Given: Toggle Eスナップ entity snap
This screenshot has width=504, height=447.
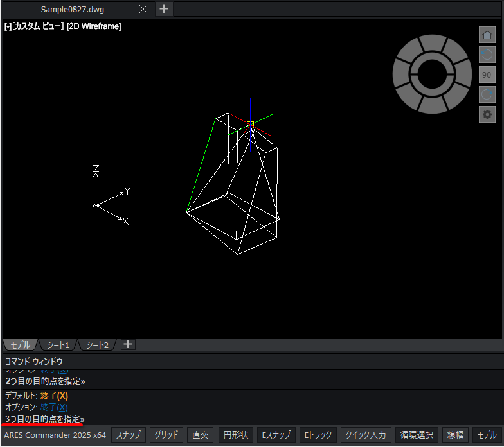Looking at the screenshot, I should (276, 435).
